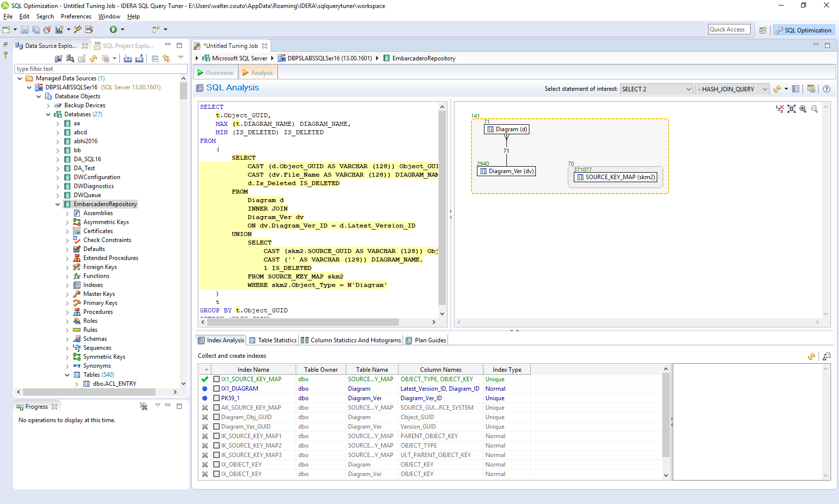Click the New wizard icon in main toolbar
The width and height of the screenshot is (839, 504).
[x=6, y=30]
